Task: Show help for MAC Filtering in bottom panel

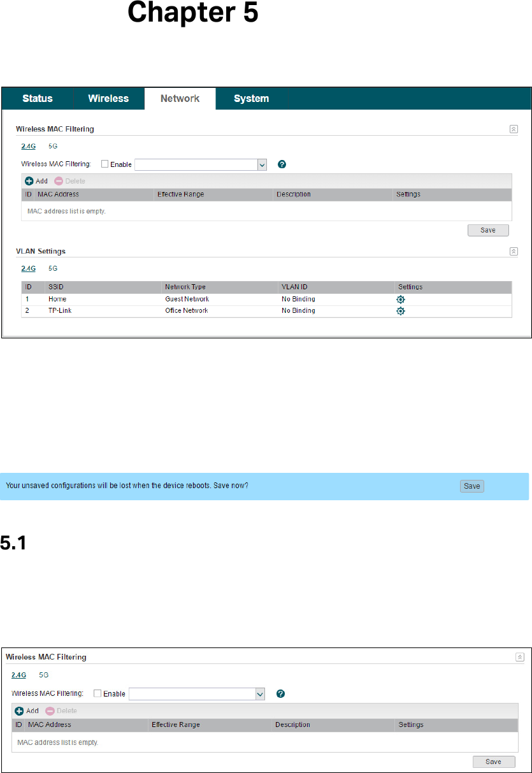Action: tap(280, 694)
